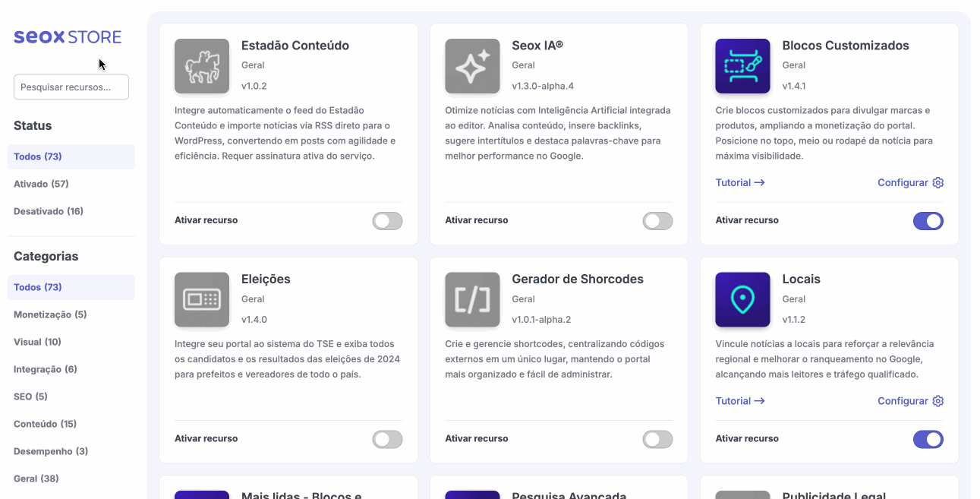The image size is (980, 499).
Task: Click the Blocos Customizados icon
Action: click(742, 66)
